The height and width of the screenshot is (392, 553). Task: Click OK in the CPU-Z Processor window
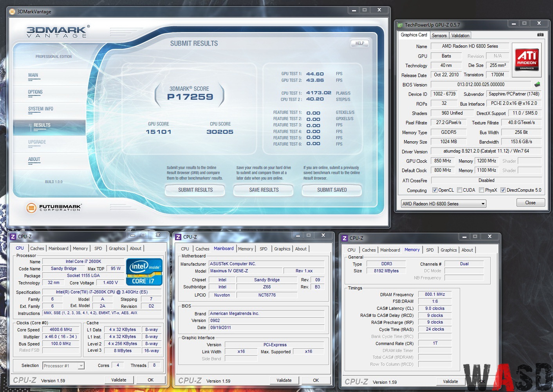[151, 380]
